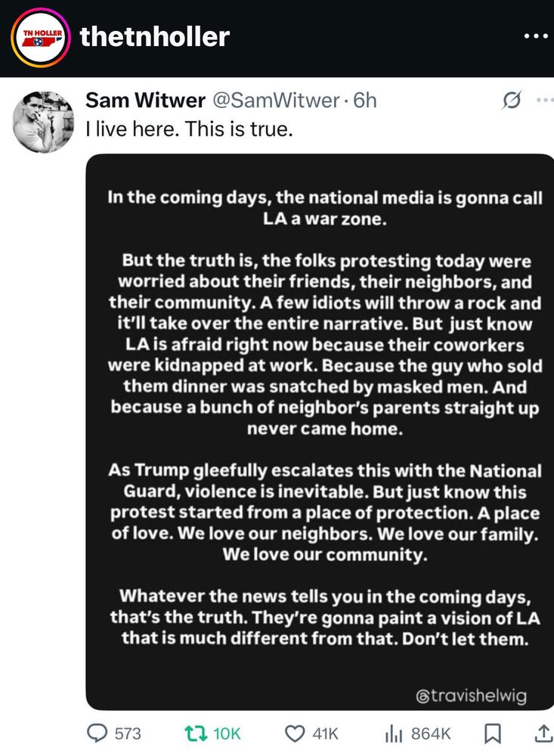Click the reply speech bubble icon
Screen dimensions: 554x756
click(x=97, y=733)
